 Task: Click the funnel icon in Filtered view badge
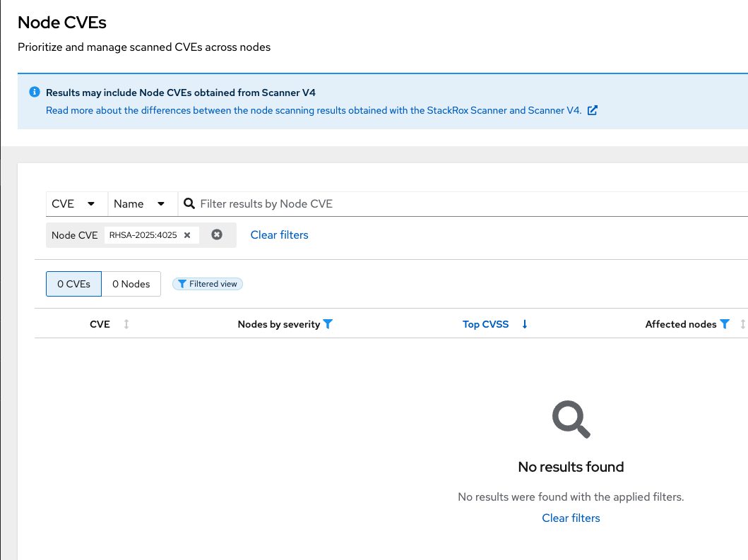pos(182,284)
